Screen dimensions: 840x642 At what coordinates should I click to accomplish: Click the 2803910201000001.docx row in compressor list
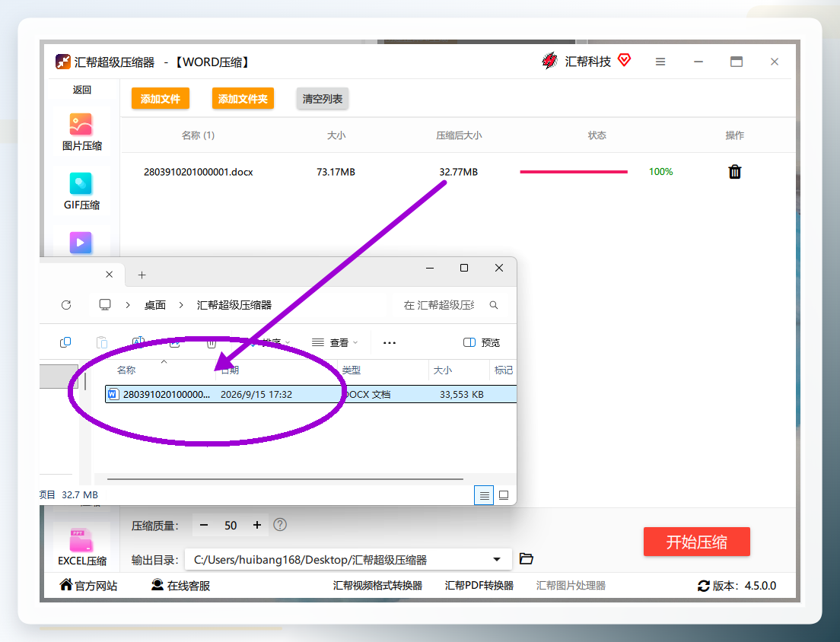click(458, 172)
